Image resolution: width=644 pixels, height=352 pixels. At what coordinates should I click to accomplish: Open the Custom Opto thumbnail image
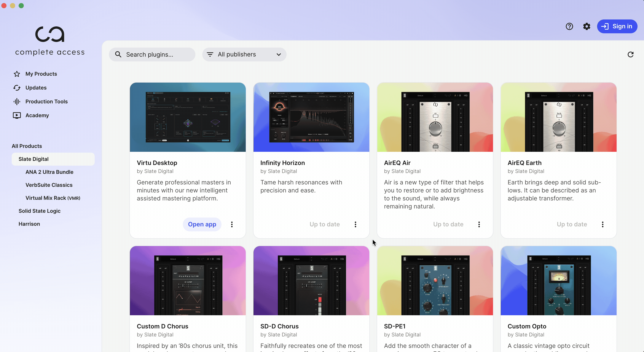pyautogui.click(x=558, y=280)
